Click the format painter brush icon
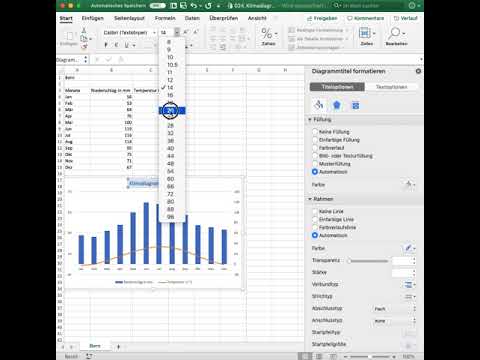The image size is (480, 360). tap(84, 46)
